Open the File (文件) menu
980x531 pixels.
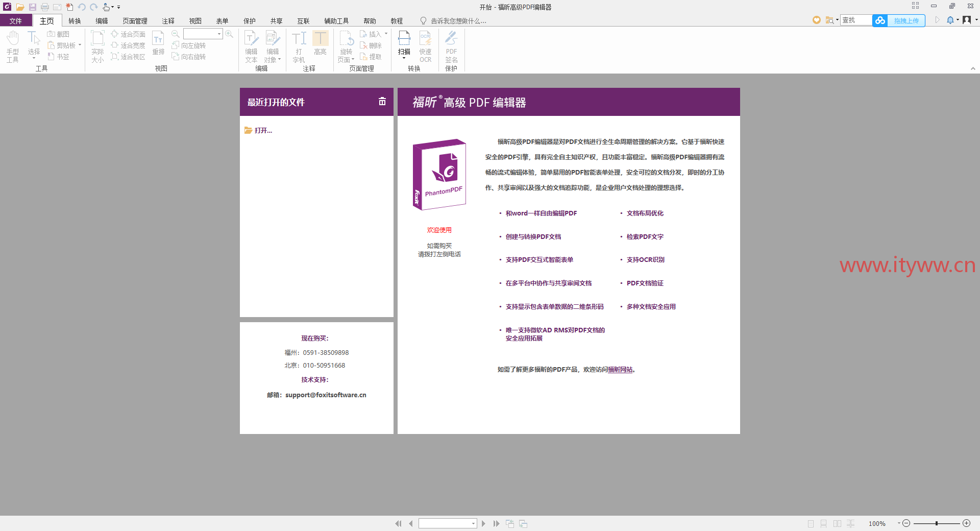pyautogui.click(x=16, y=21)
